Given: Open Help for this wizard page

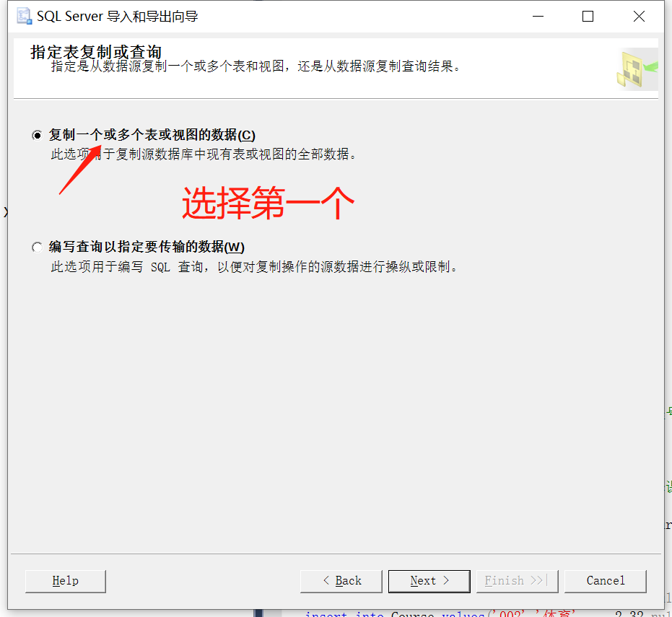Looking at the screenshot, I should pos(66,581).
